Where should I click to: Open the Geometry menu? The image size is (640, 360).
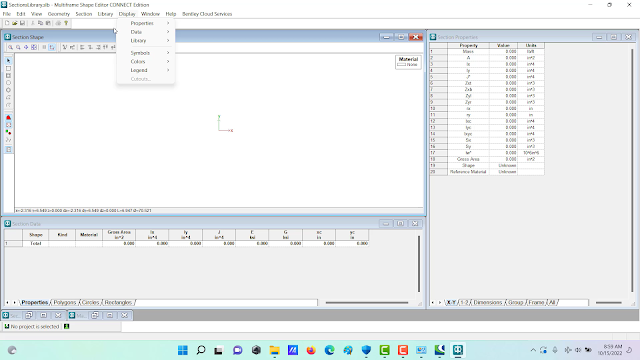coord(59,14)
